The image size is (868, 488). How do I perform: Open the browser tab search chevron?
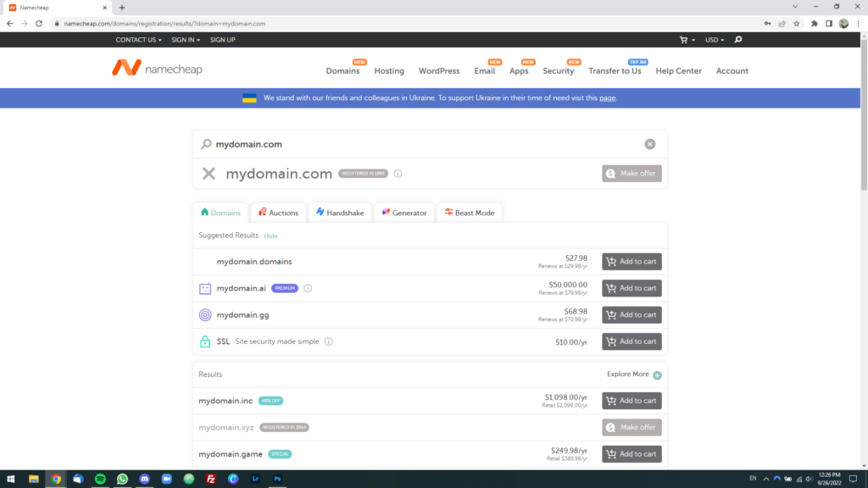[795, 7]
